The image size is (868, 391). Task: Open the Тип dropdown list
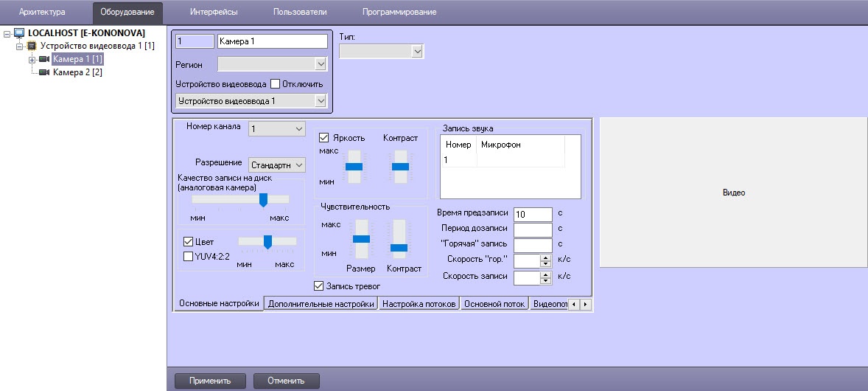[x=381, y=51]
